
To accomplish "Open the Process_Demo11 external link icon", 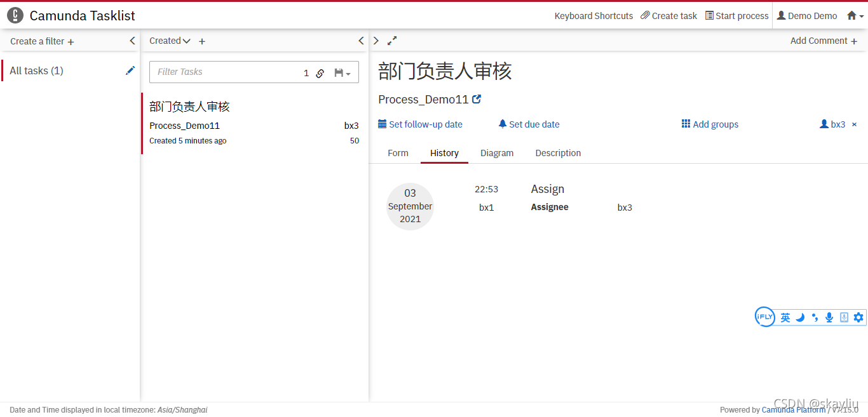I will [x=476, y=98].
